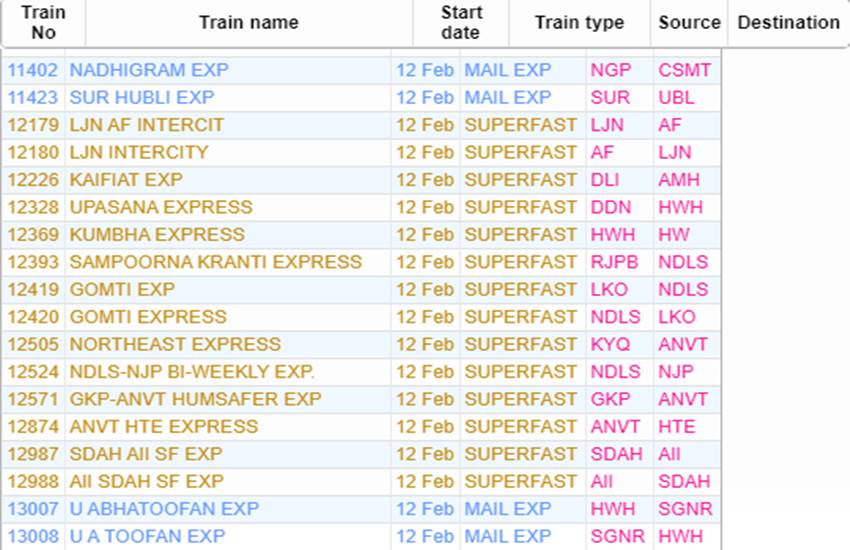Select KUMBHA EXPRESS in the list
850x550 pixels.
(157, 235)
